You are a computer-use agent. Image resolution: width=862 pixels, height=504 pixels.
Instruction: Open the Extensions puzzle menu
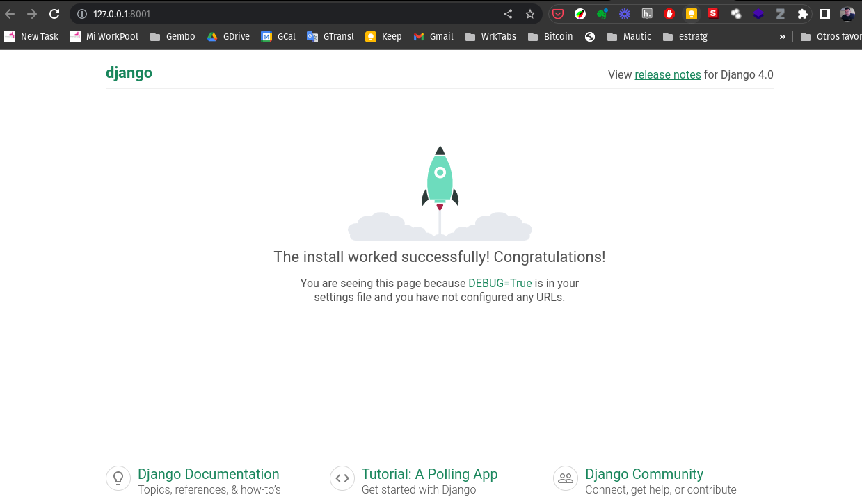click(803, 14)
